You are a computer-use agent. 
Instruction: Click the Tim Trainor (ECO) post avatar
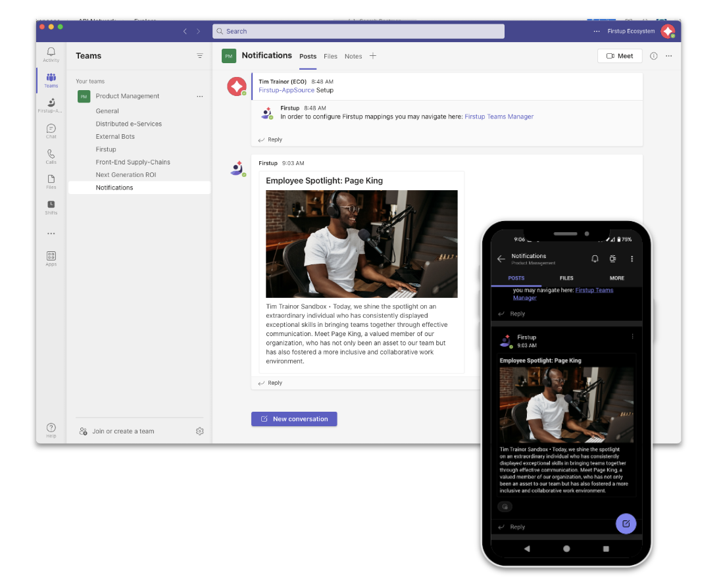click(x=237, y=86)
